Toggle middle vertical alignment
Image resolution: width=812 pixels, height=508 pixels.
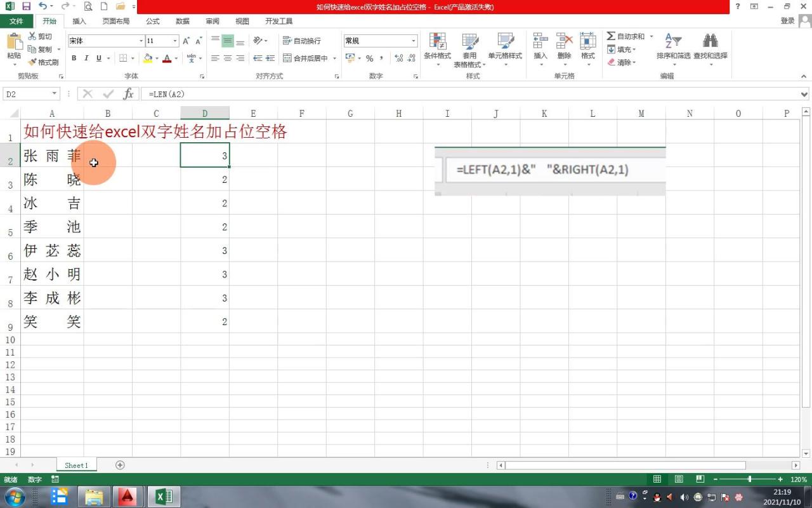[x=228, y=41]
